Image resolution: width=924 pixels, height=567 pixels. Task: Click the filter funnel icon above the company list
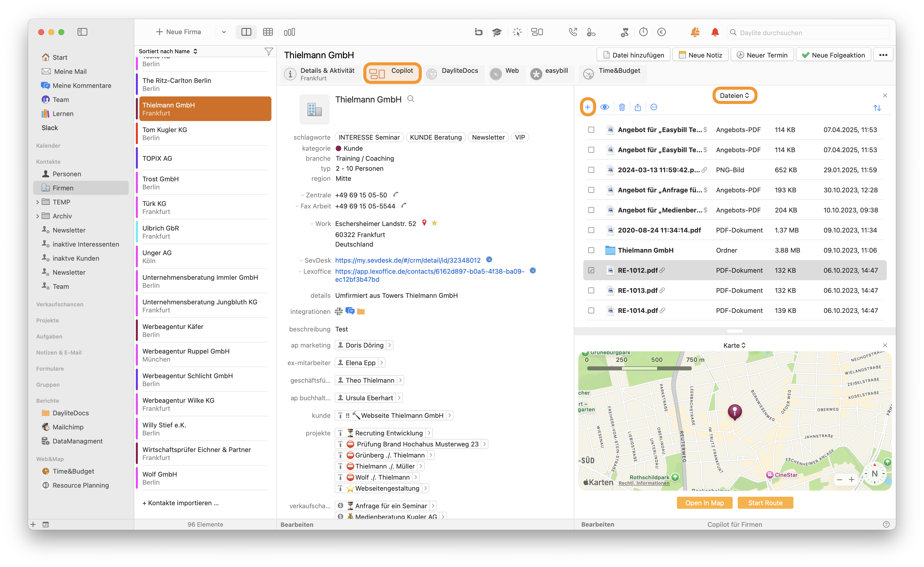[x=268, y=51]
